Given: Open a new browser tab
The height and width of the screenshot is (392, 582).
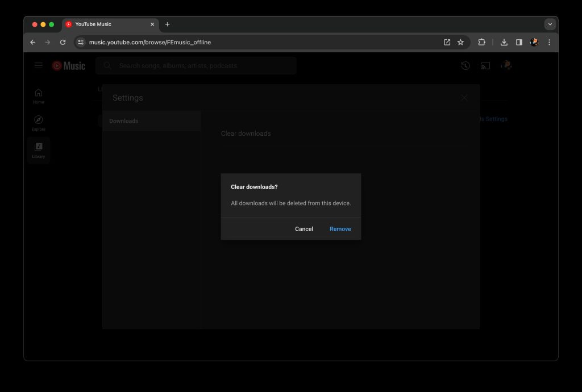Looking at the screenshot, I should tap(167, 24).
